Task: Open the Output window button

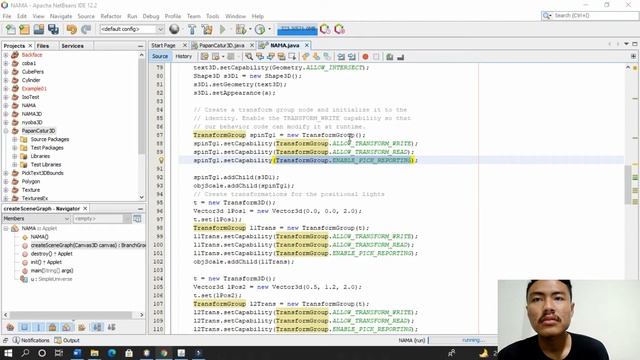Action: click(x=67, y=340)
